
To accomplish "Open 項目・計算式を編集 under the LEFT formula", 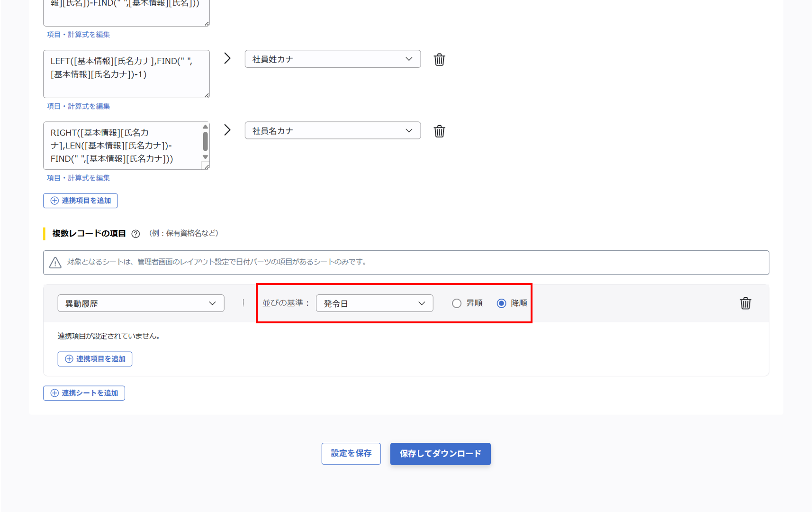I will click(x=78, y=106).
